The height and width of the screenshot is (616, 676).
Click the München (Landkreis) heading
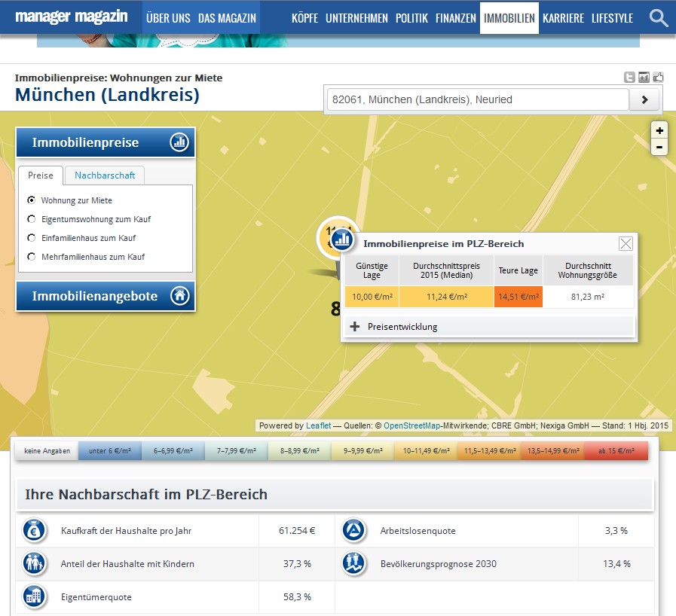coord(107,95)
